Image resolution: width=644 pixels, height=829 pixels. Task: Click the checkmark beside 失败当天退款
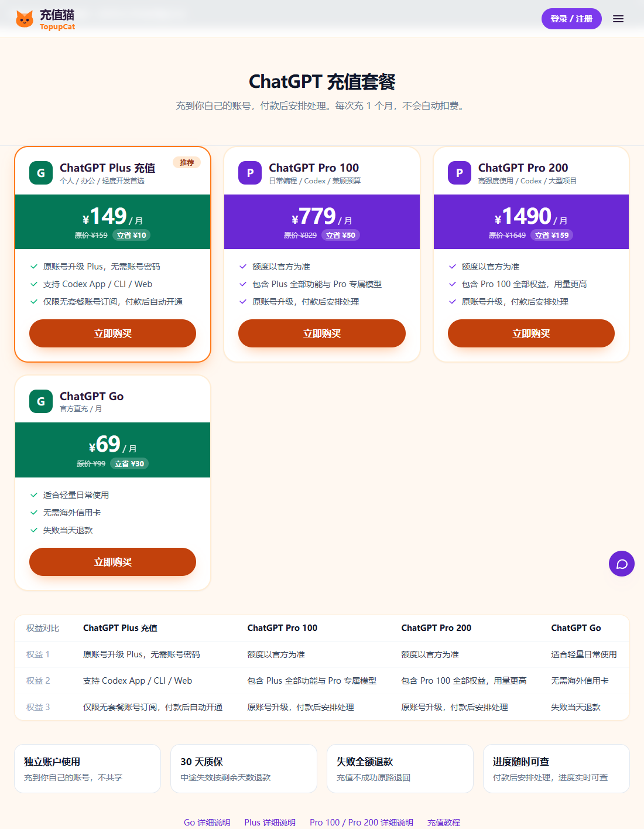click(34, 530)
